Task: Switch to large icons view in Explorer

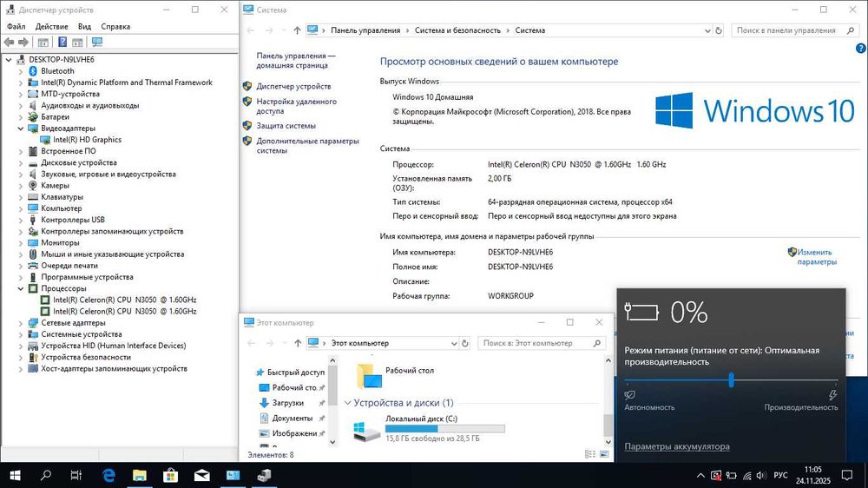Action: point(604,454)
